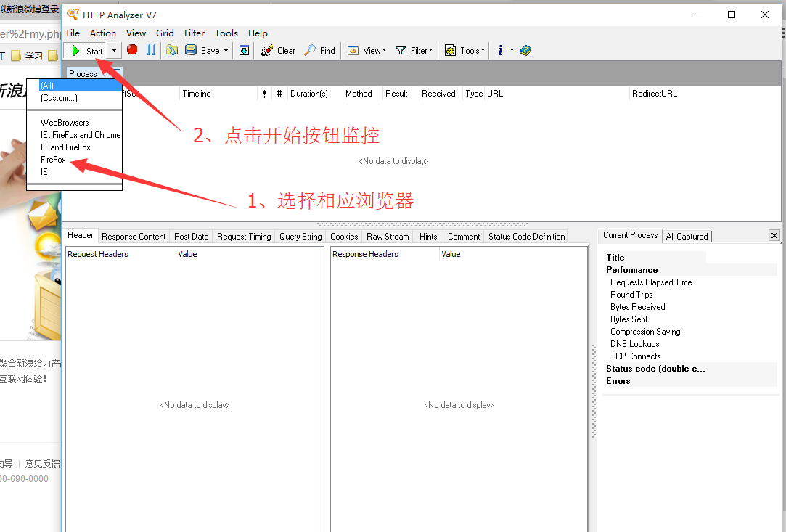786x532 pixels.
Task: Switch to the Cookies tab
Action: click(344, 237)
